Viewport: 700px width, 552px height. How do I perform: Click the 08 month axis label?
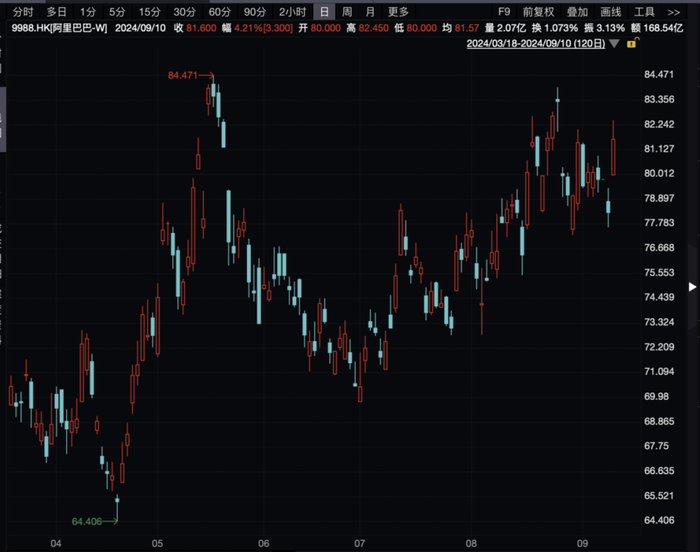(x=471, y=544)
